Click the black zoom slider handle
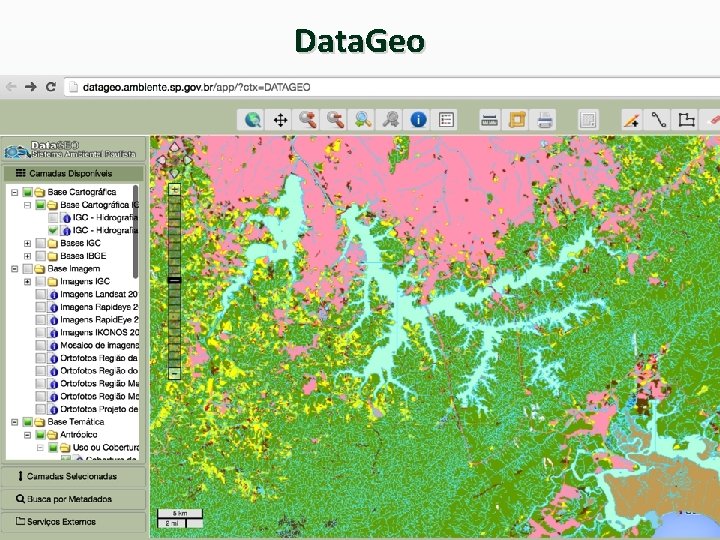 (174, 280)
